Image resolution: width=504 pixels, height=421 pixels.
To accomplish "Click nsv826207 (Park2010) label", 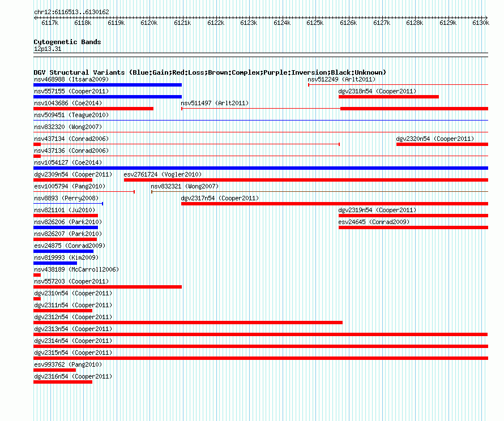I will tap(68, 234).
